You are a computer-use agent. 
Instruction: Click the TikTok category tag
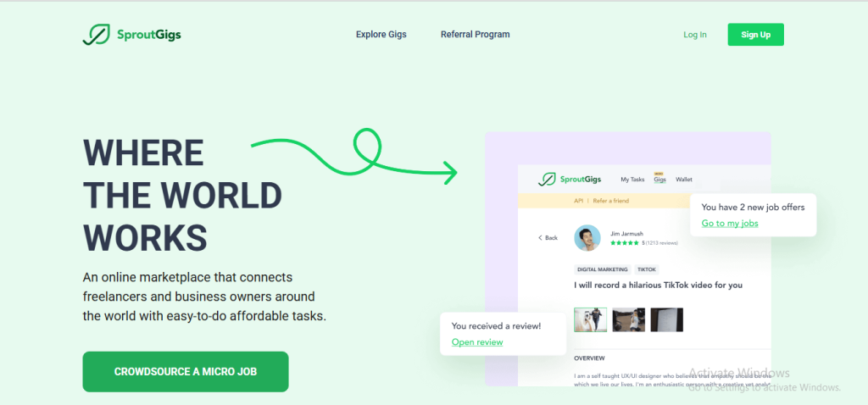tap(646, 269)
